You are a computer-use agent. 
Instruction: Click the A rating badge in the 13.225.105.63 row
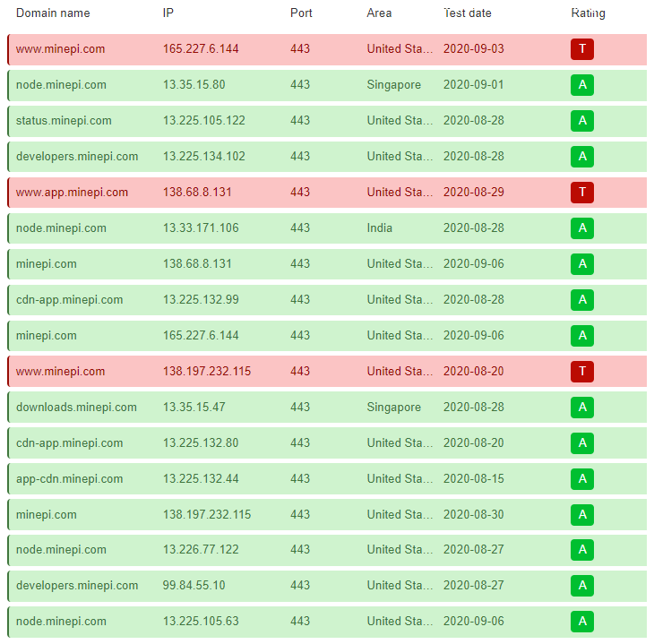(581, 622)
